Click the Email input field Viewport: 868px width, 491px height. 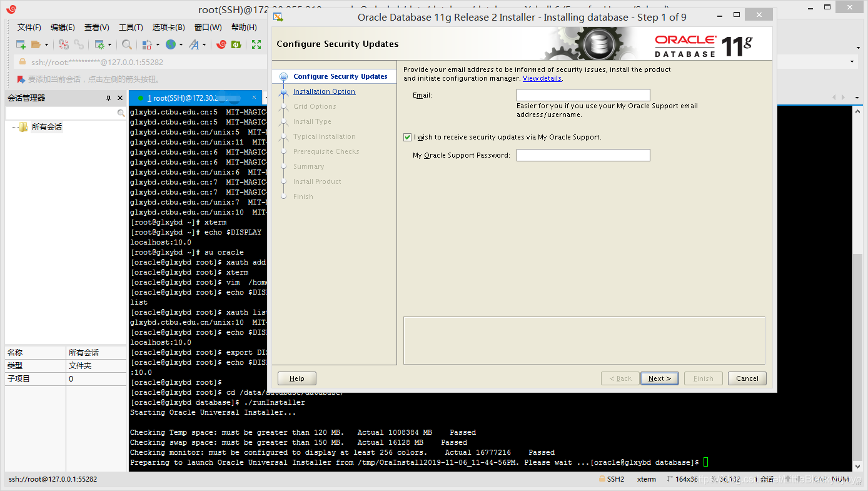pos(583,95)
